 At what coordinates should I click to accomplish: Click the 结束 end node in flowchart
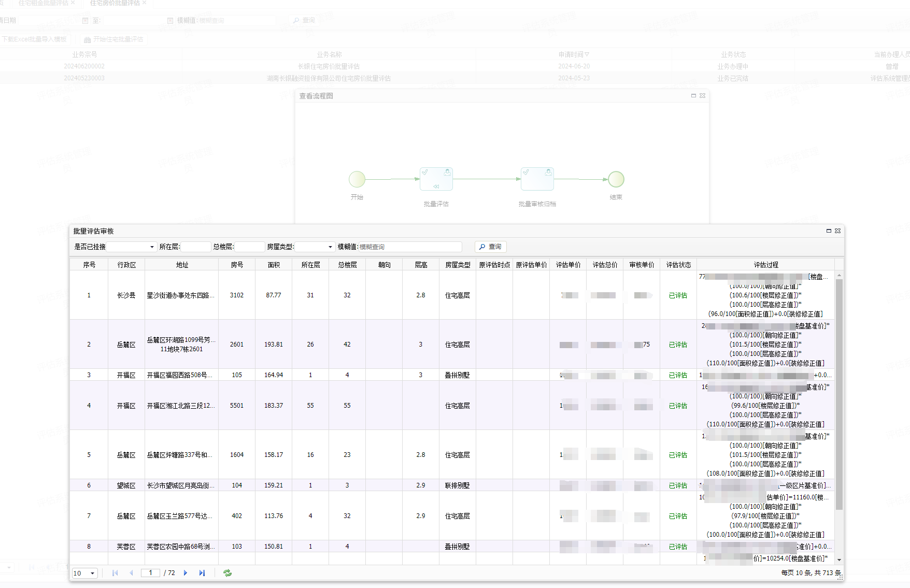pyautogui.click(x=616, y=179)
